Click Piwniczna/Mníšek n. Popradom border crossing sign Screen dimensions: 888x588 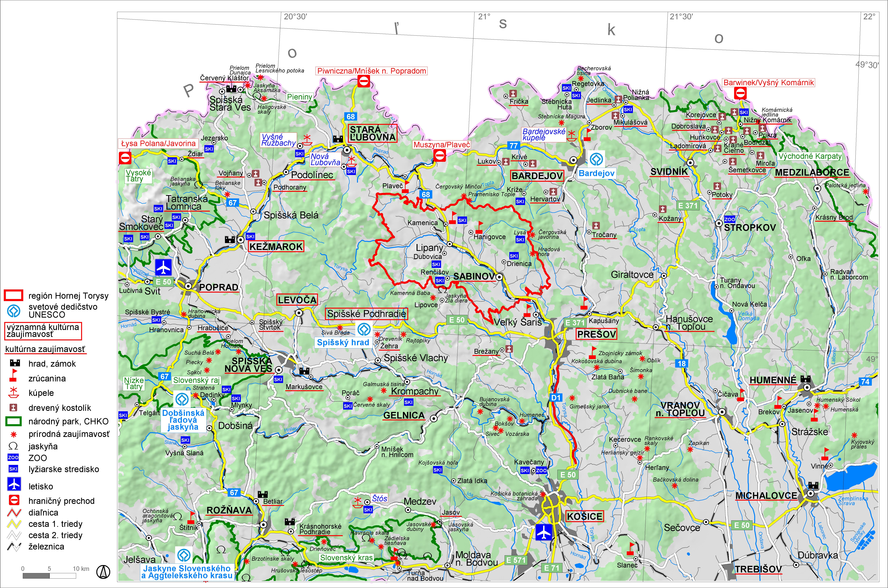364,81
